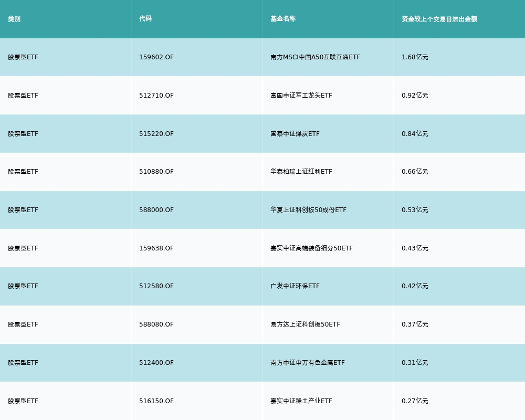This screenshot has height=420, width=525.
Task: Click the 0.42亿元 outflow value
Action: coord(415,286)
